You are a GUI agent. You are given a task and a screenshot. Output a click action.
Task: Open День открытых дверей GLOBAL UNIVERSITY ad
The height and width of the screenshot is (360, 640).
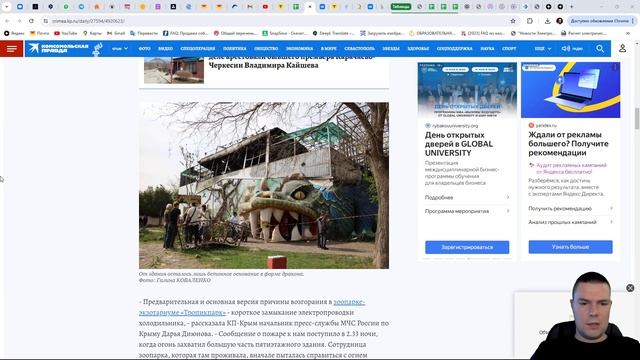(459, 144)
